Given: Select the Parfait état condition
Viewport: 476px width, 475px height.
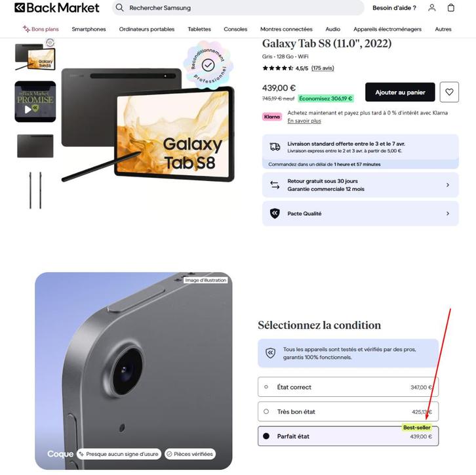Looking at the screenshot, I should 348,436.
